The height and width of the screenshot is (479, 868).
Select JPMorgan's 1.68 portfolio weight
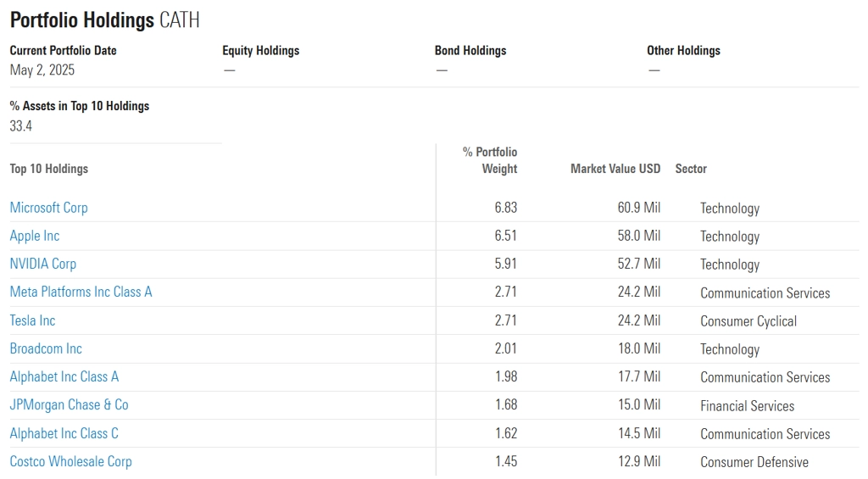(507, 404)
